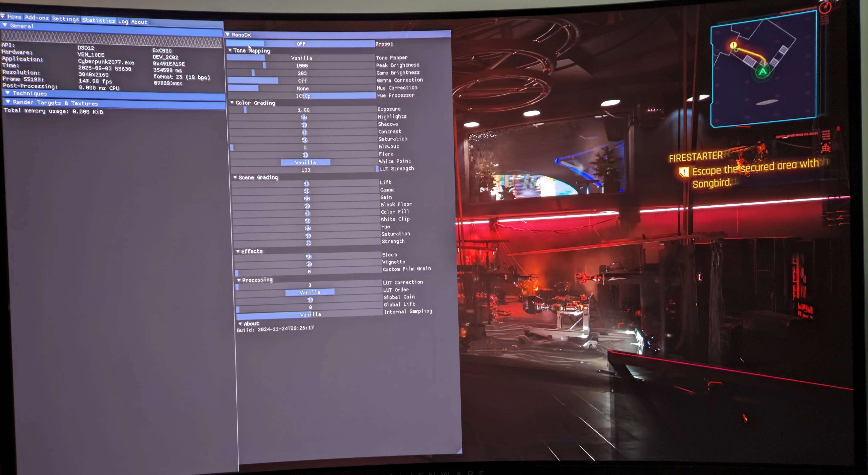Click the Global Gain slider
The image size is (868, 475).
tap(310, 300)
